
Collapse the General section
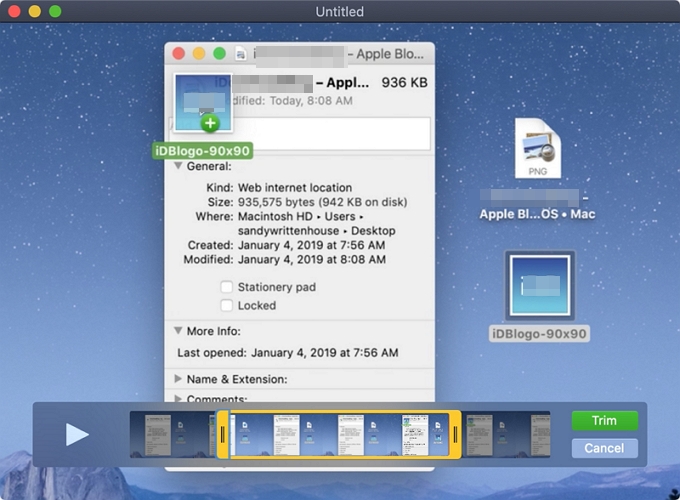[x=179, y=167]
